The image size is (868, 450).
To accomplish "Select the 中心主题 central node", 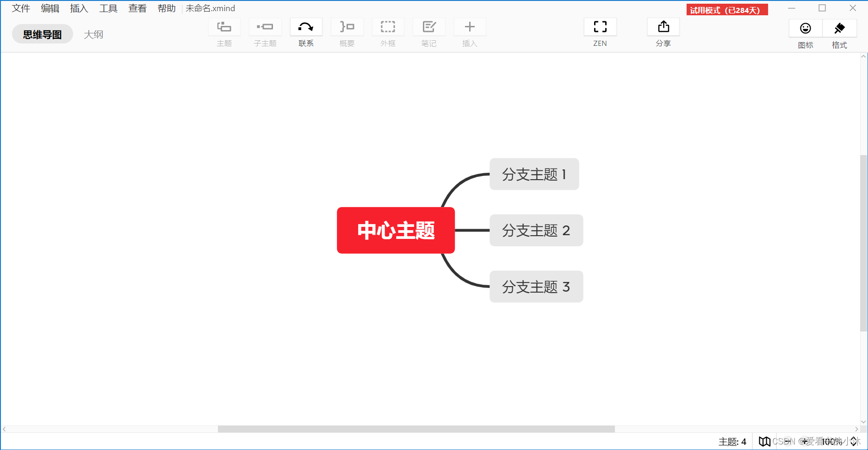I will 396,230.
